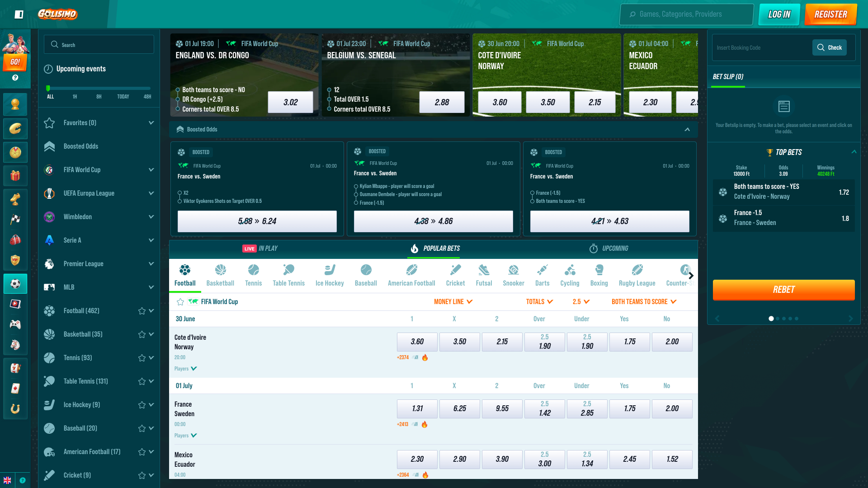The width and height of the screenshot is (868, 488).
Task: Select the Snooker sport icon tab
Action: tap(514, 276)
